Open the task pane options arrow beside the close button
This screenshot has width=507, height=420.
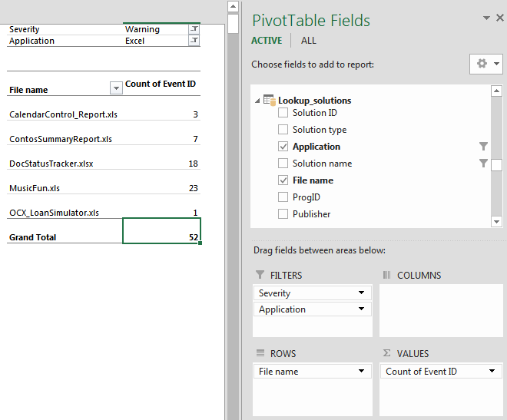pyautogui.click(x=486, y=18)
